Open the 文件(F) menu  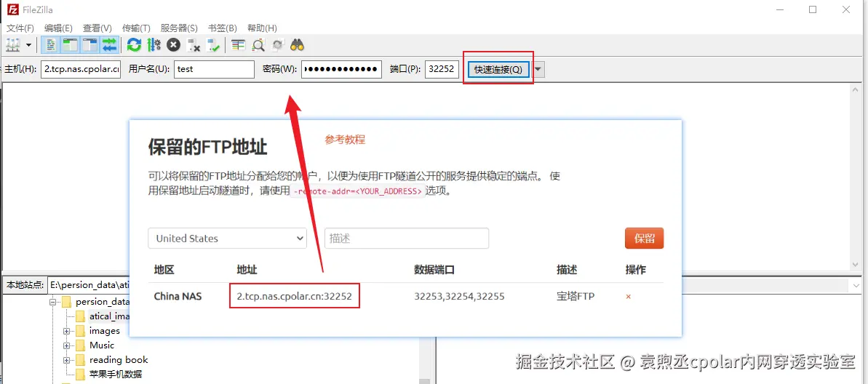pos(20,28)
